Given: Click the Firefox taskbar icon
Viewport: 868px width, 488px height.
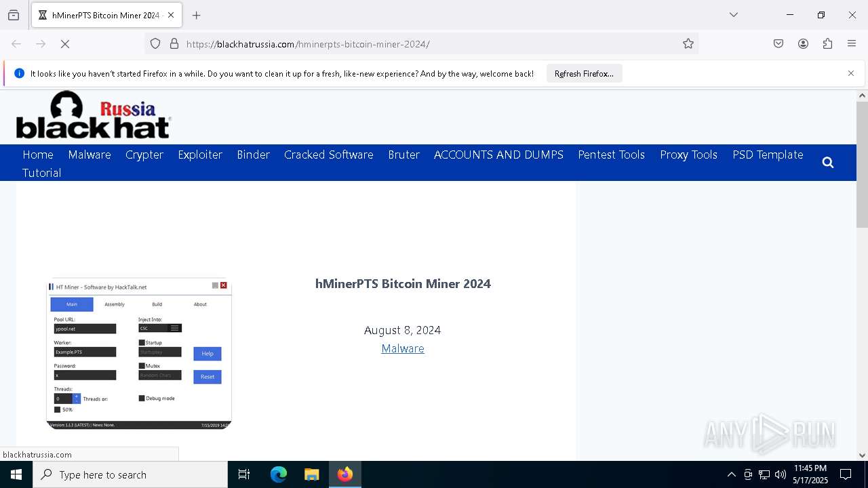Looking at the screenshot, I should 345,474.
